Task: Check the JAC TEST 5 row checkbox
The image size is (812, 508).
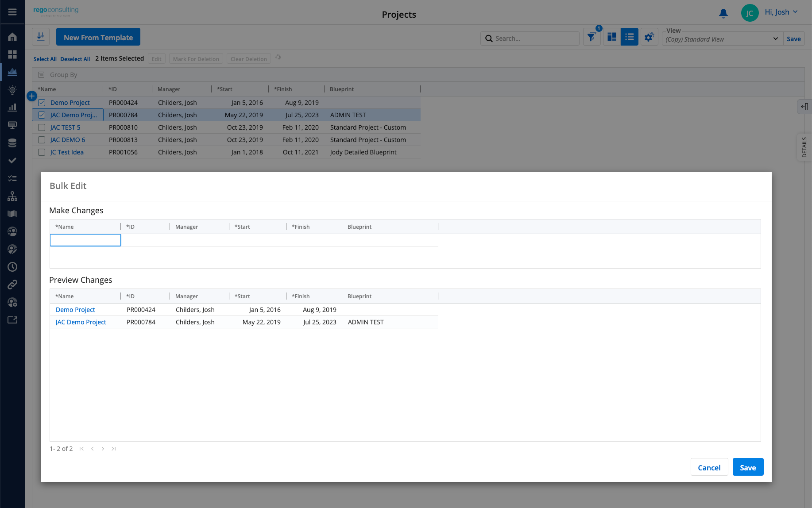Action: click(x=42, y=127)
